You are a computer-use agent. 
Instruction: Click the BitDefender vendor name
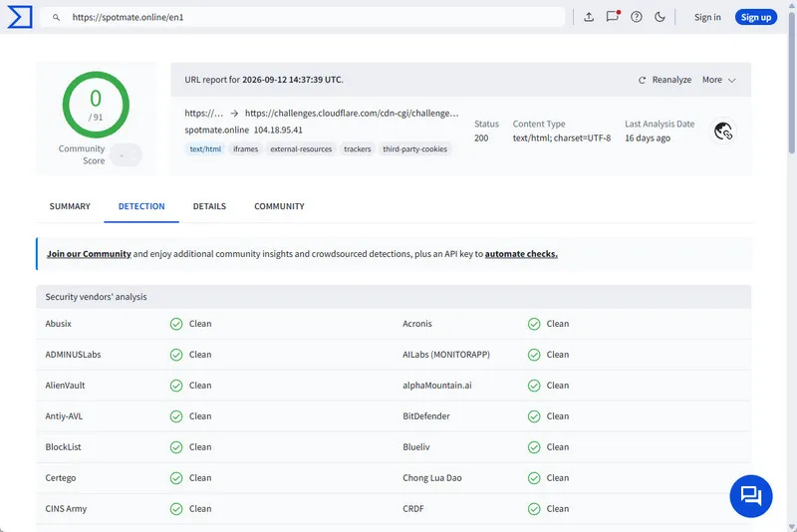pyautogui.click(x=426, y=416)
